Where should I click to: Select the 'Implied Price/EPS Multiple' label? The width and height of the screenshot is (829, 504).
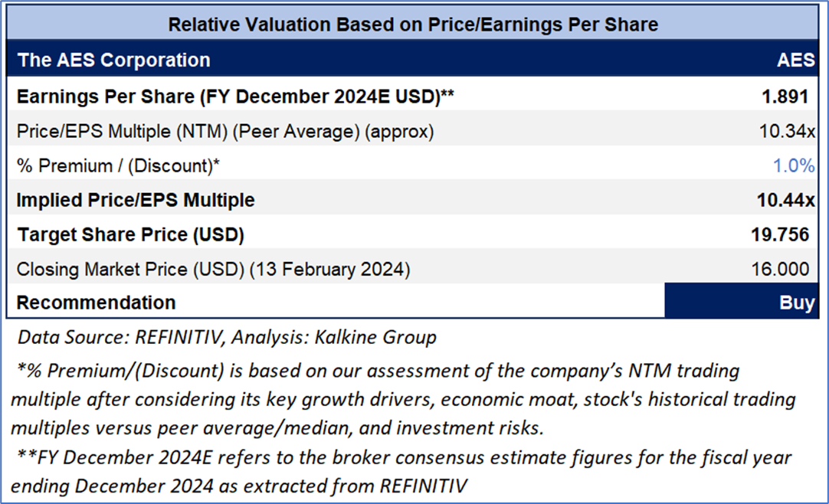(136, 200)
